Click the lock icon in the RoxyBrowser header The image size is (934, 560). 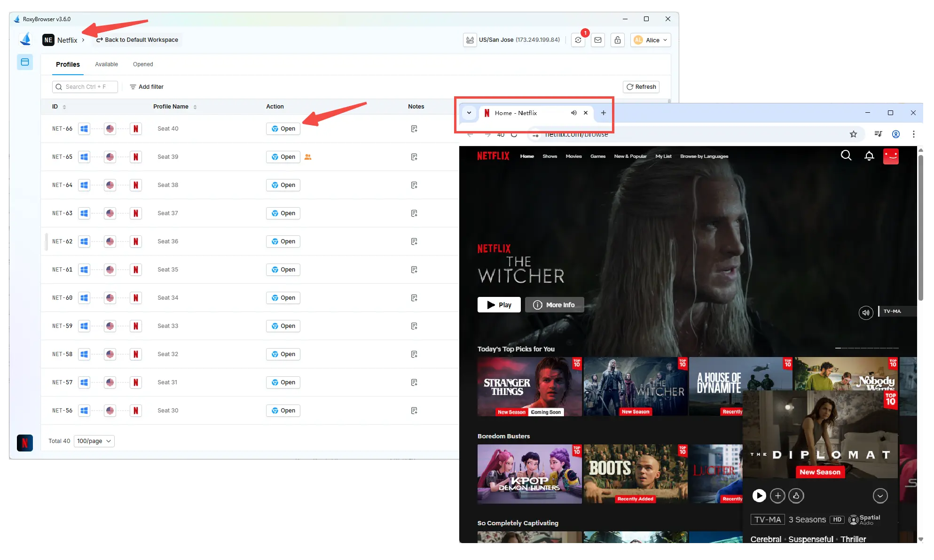point(617,40)
